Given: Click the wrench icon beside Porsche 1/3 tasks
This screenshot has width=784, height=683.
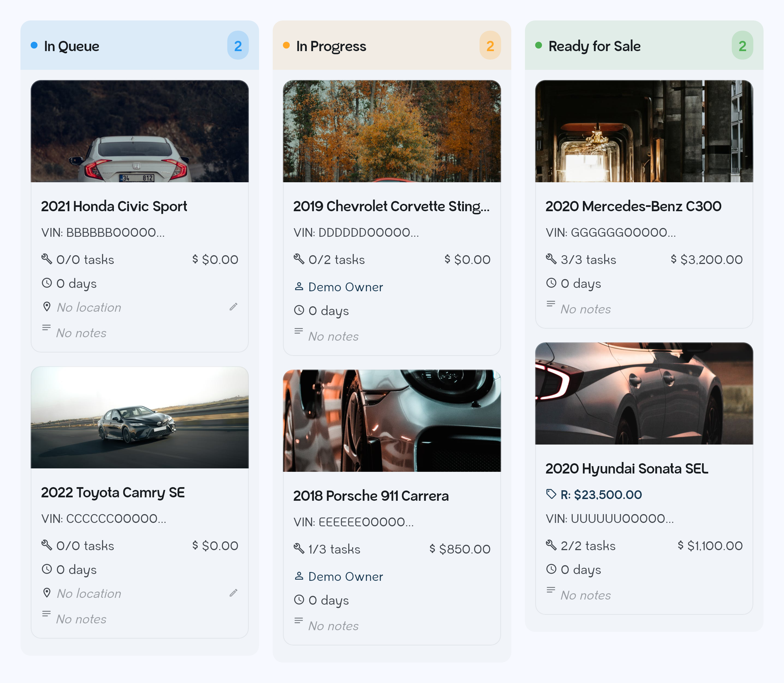Looking at the screenshot, I should coord(299,549).
